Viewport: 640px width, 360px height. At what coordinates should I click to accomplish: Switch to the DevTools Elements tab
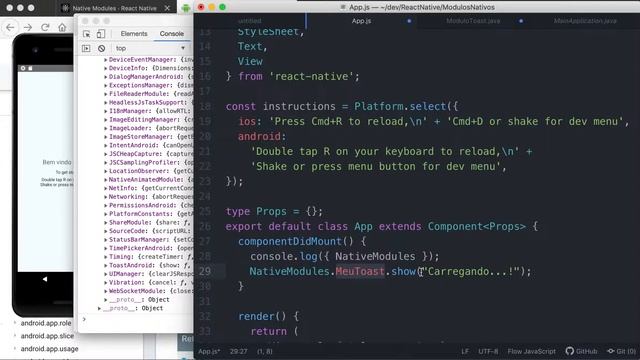[134, 34]
